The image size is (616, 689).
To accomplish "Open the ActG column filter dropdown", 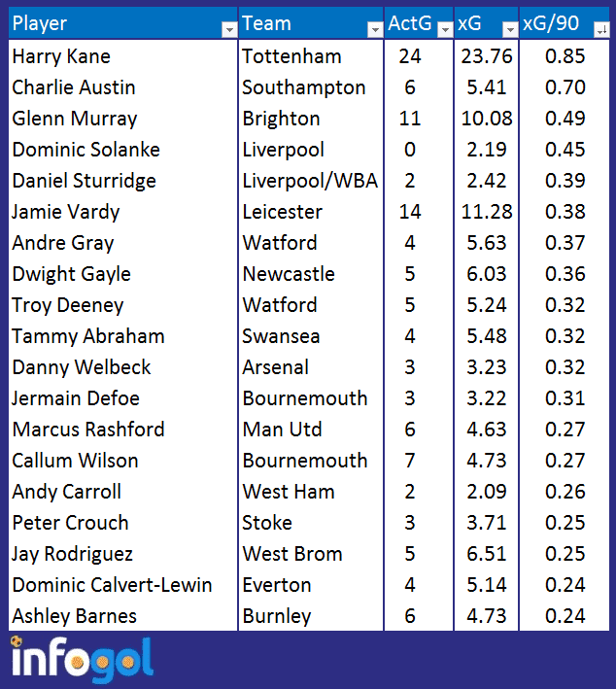I will pos(445,29).
